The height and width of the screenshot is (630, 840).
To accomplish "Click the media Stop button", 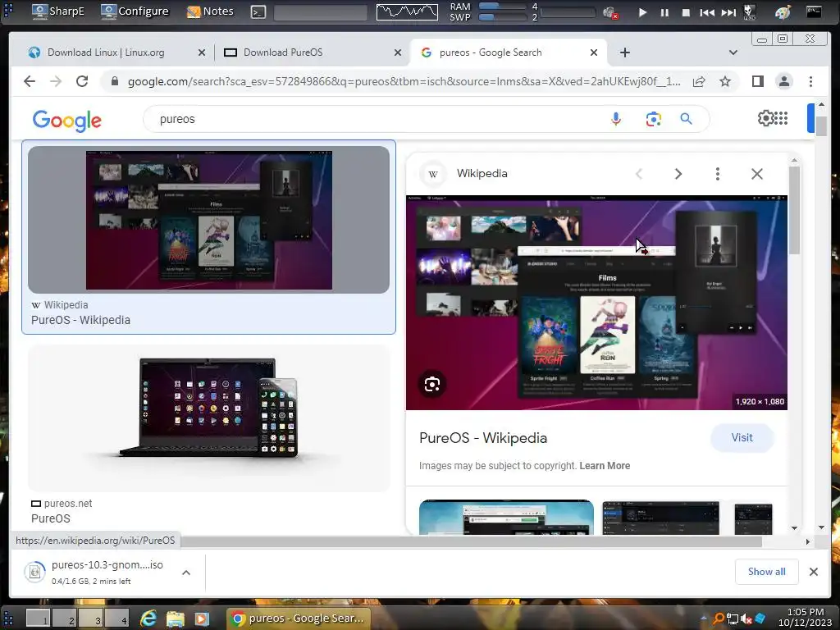I will coord(686,12).
